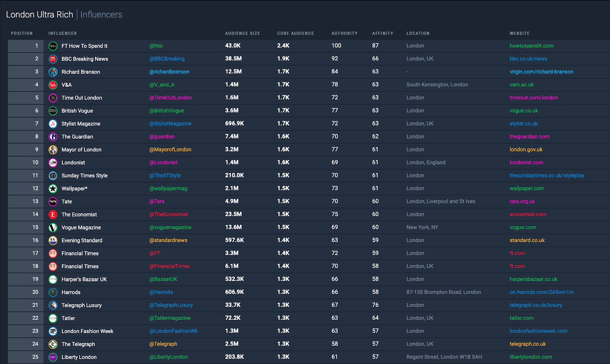Screen dimensions: 610x364
Task: Click the Core Audience column header
Action: click(x=295, y=34)
